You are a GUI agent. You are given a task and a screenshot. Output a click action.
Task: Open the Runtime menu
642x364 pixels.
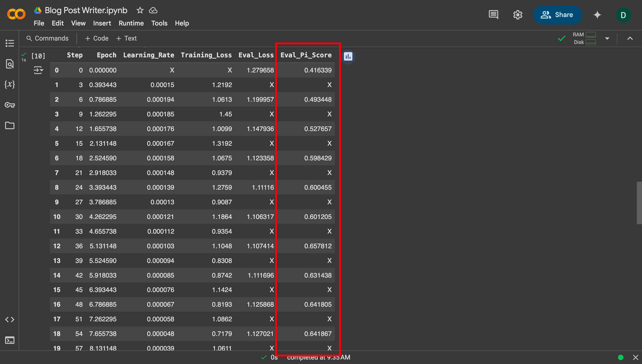click(x=131, y=23)
